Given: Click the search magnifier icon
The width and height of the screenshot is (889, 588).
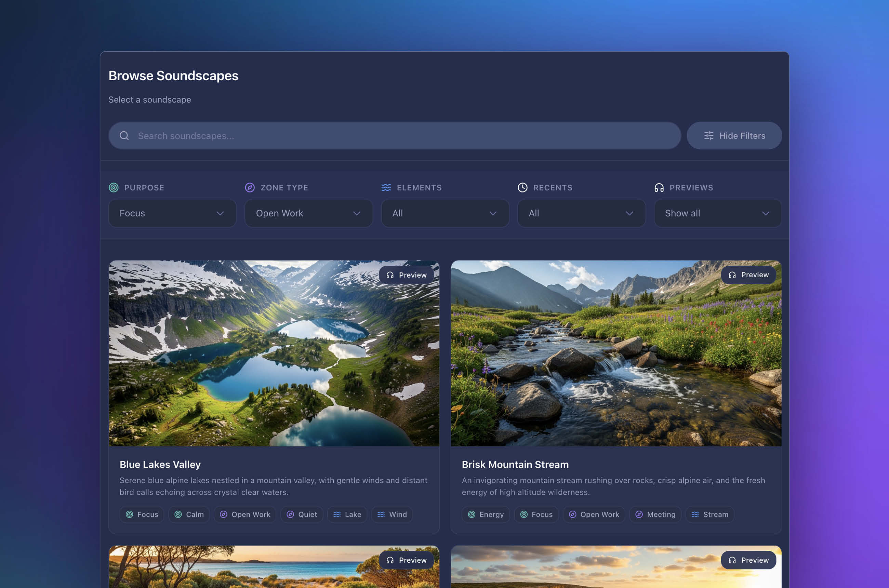Looking at the screenshot, I should (124, 136).
